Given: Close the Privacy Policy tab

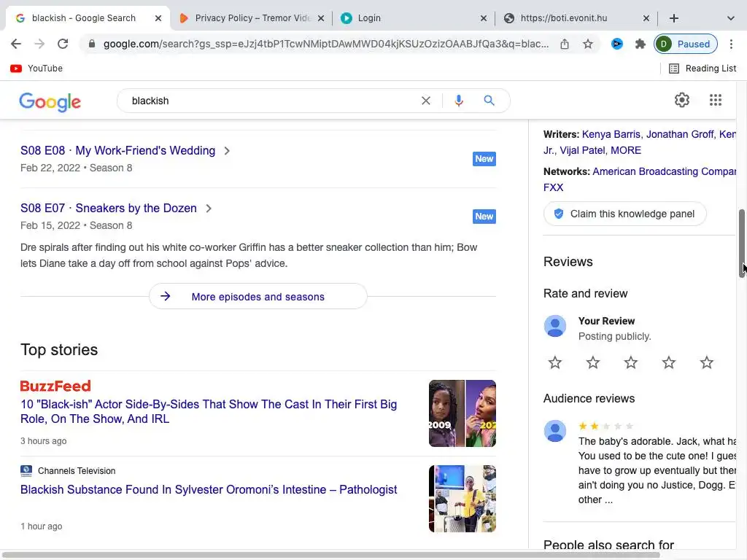Looking at the screenshot, I should point(321,18).
